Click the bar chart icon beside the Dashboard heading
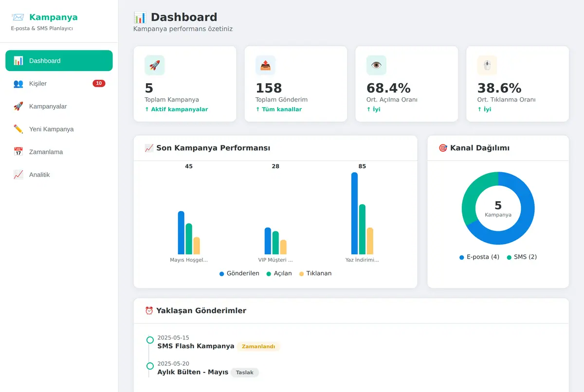Screen dimensions: 584x392 click(140, 18)
